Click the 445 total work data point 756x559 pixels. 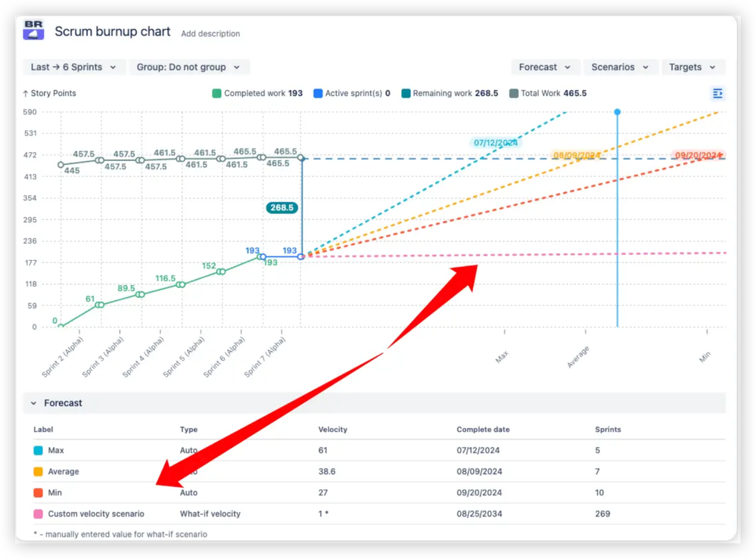coord(61,165)
